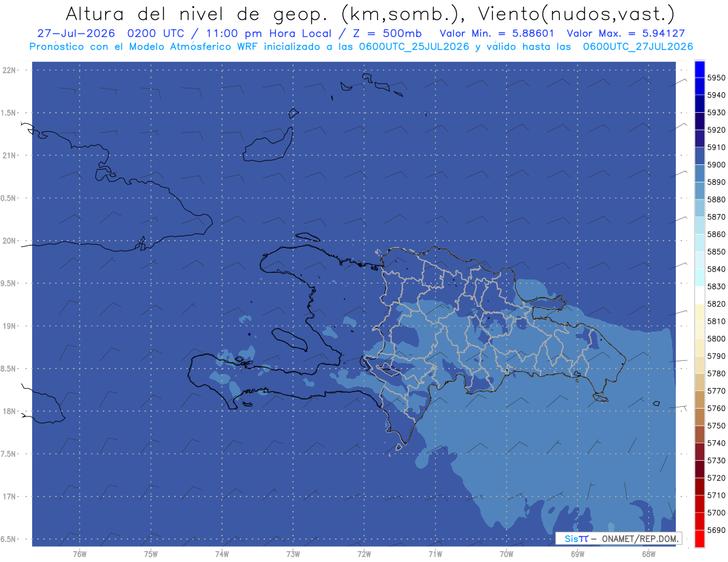Viewport: 728px width, 562px height.
Task: Pick the tan swatch between 5770 and 5760
Action: [699, 400]
